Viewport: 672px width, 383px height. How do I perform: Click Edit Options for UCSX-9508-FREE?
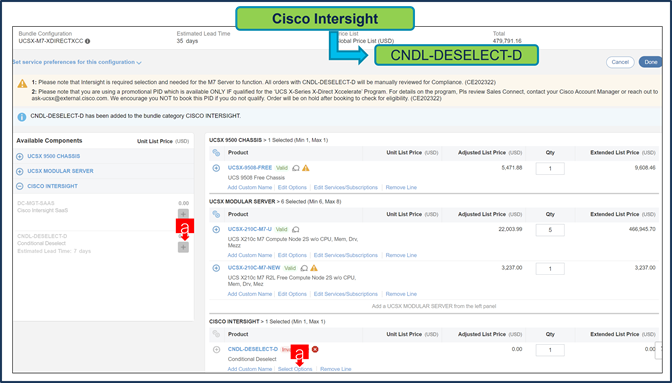click(292, 188)
